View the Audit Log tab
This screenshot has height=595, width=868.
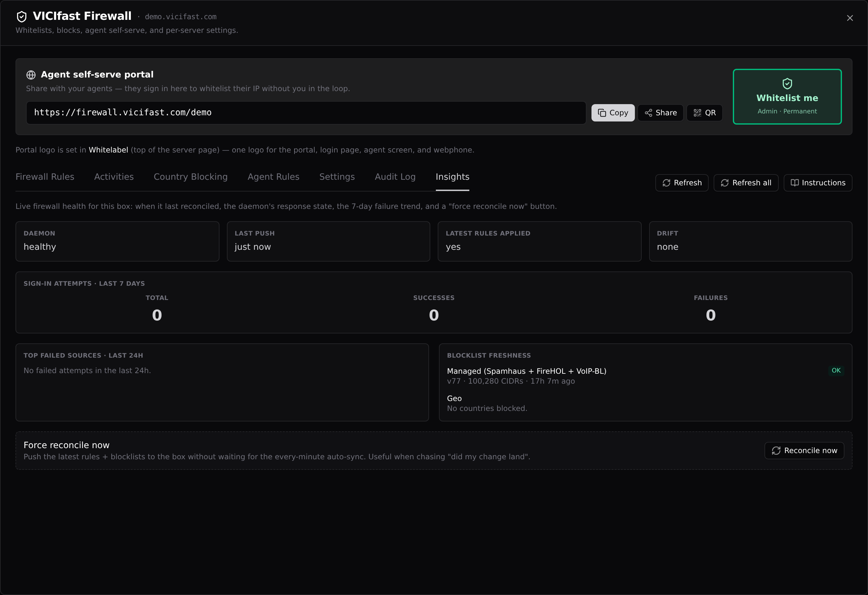[395, 177]
